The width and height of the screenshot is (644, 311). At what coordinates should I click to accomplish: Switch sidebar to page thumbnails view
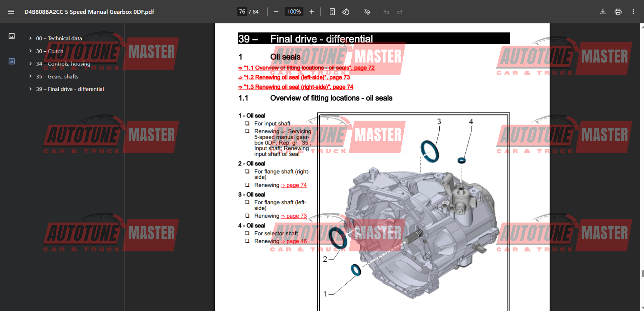coord(12,36)
